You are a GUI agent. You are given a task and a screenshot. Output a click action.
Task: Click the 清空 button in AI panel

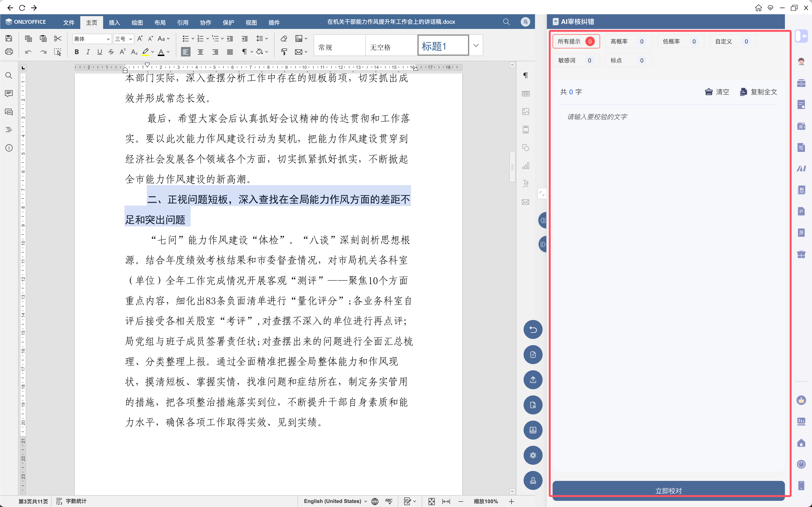(717, 92)
